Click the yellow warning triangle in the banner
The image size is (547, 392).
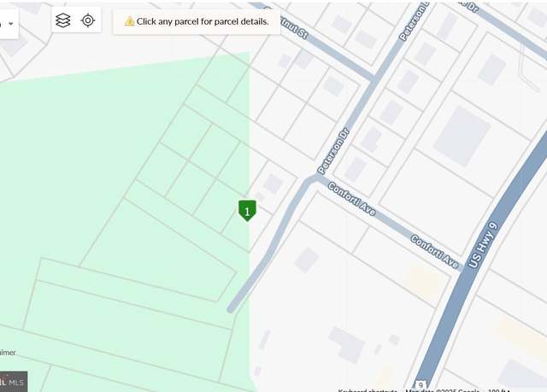tap(129, 21)
